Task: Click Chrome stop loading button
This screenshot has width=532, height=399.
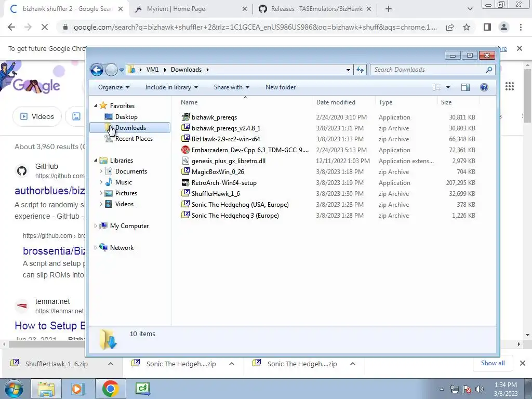Action: [x=45, y=27]
